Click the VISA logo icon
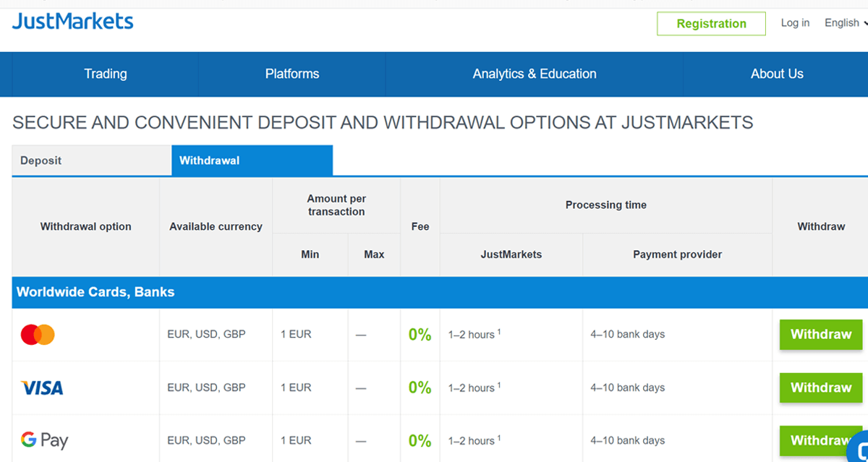868x462 pixels. 42,388
